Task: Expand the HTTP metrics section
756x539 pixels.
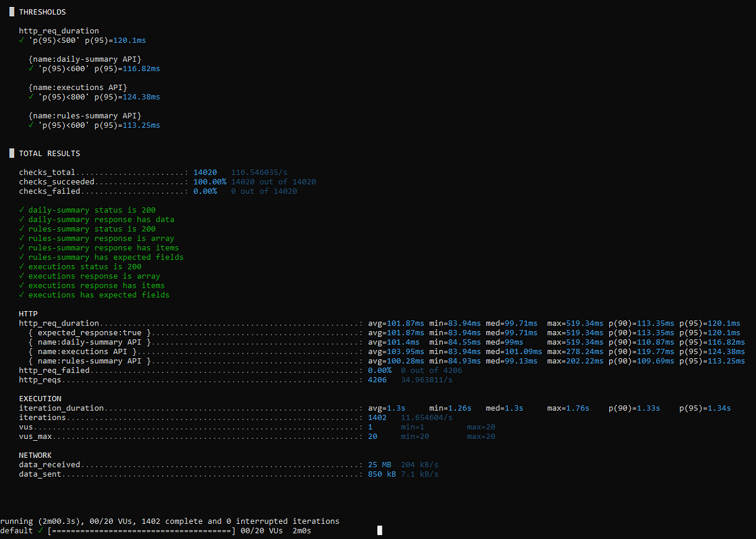Action: (29, 314)
